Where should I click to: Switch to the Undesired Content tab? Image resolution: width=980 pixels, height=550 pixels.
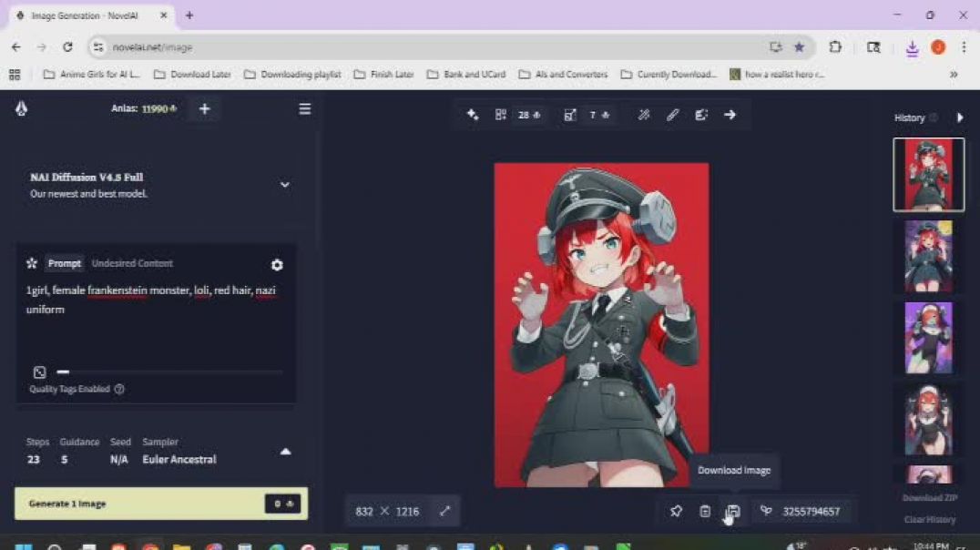(x=132, y=263)
